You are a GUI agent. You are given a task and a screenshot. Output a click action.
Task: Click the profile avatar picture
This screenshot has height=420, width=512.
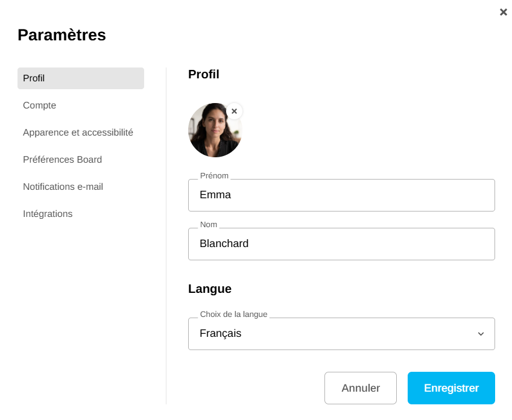click(x=214, y=131)
